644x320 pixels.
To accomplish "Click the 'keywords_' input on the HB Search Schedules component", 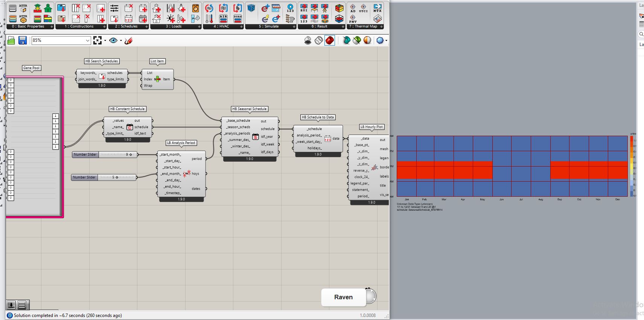I will tap(88, 73).
